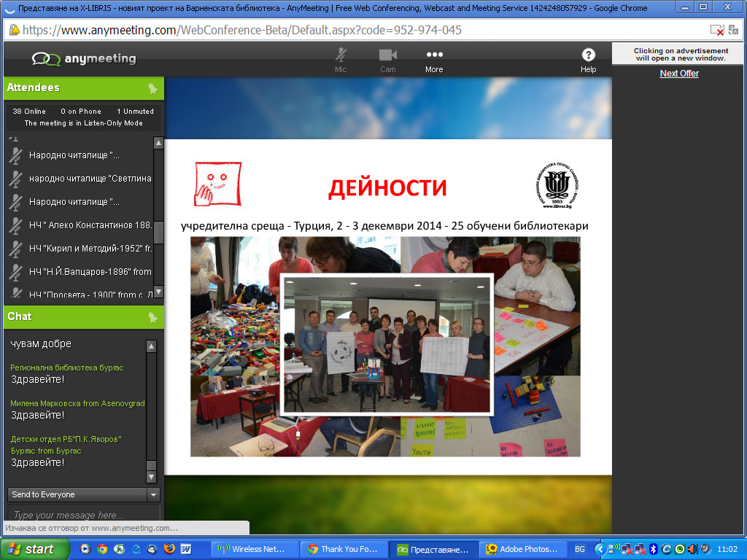Switch to Adobe Photoshop taskbar item
The width and height of the screenshot is (747, 560).
pos(521,549)
